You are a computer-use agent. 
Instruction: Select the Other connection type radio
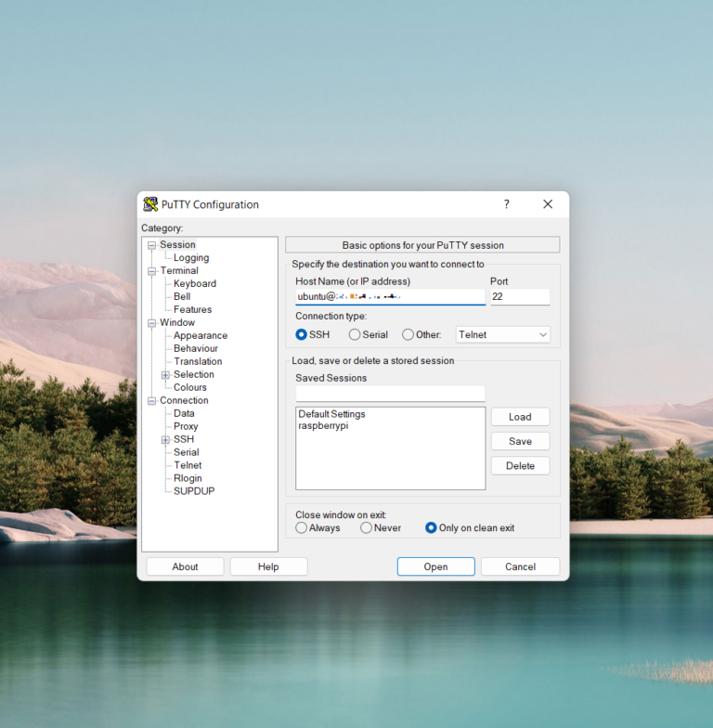coord(408,334)
